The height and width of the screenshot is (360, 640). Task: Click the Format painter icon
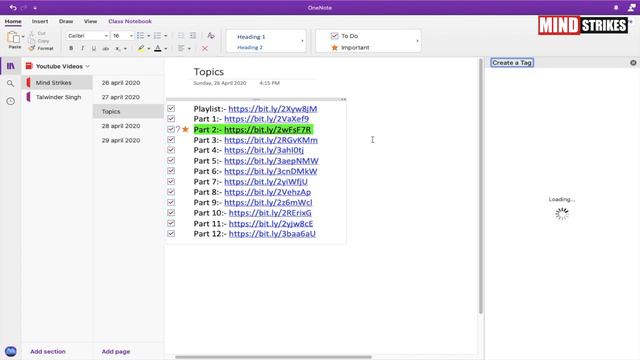click(32, 48)
